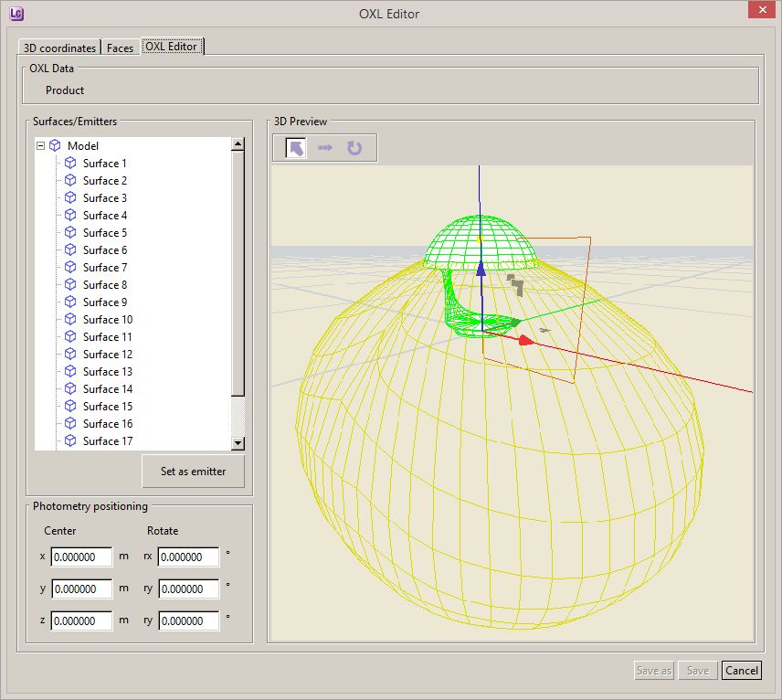Click the cube icon next to Surface 9
Screen dimensions: 782x700
click(70, 302)
